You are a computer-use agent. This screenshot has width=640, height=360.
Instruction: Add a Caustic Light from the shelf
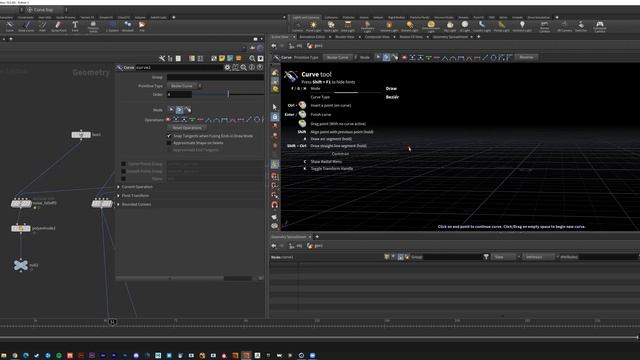(x=482, y=27)
